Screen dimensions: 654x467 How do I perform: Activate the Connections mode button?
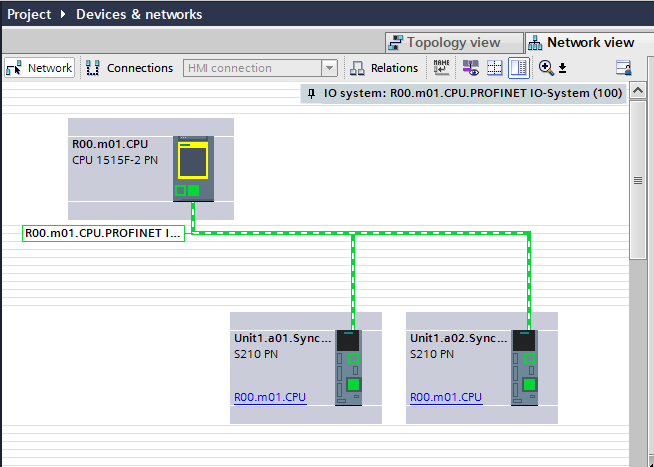point(129,68)
